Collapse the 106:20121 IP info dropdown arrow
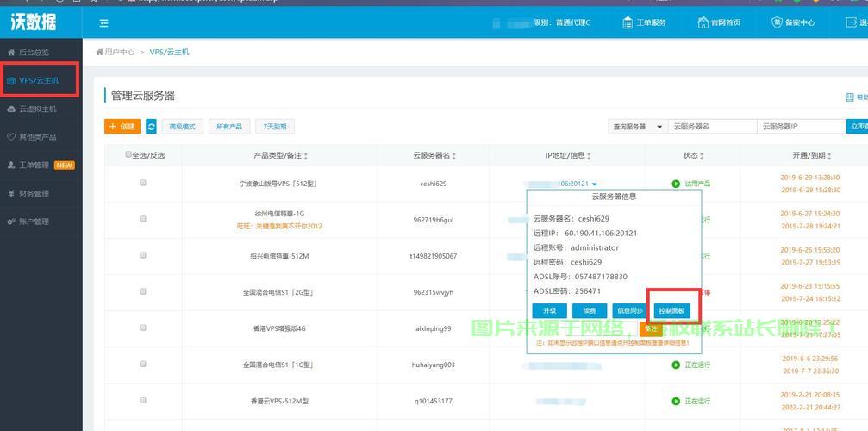Screen dimensions: 868x431 pos(595,184)
